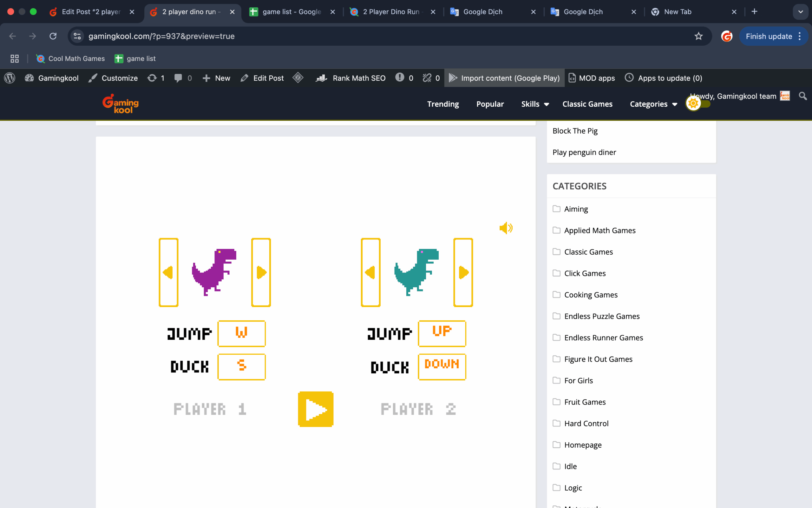The height and width of the screenshot is (508, 812).
Task: Click New in the admin bar
Action: tap(216, 78)
